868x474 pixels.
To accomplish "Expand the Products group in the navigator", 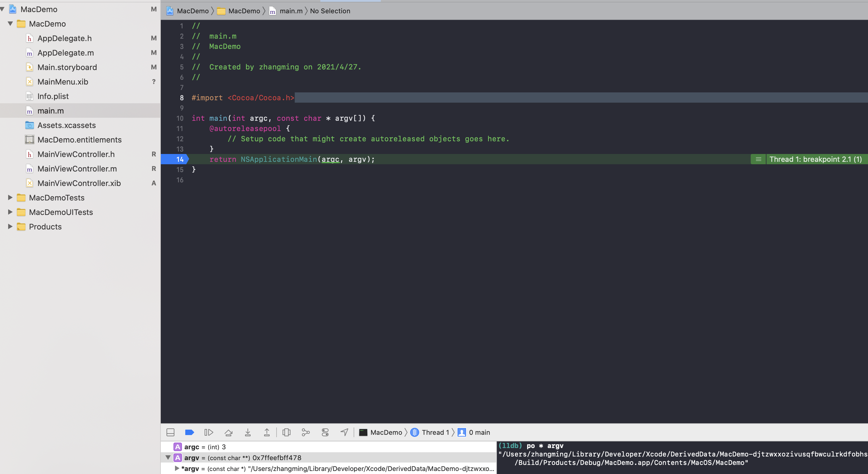I will coord(9,226).
